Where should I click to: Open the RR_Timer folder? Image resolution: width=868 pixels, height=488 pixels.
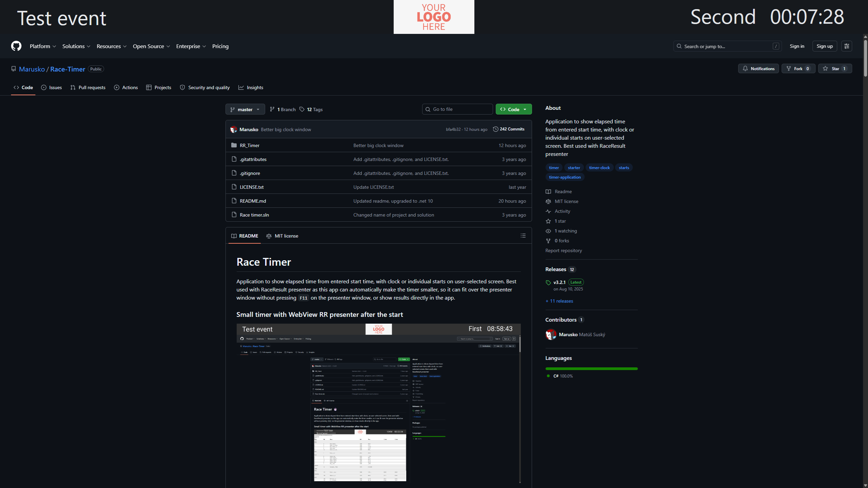coord(250,145)
